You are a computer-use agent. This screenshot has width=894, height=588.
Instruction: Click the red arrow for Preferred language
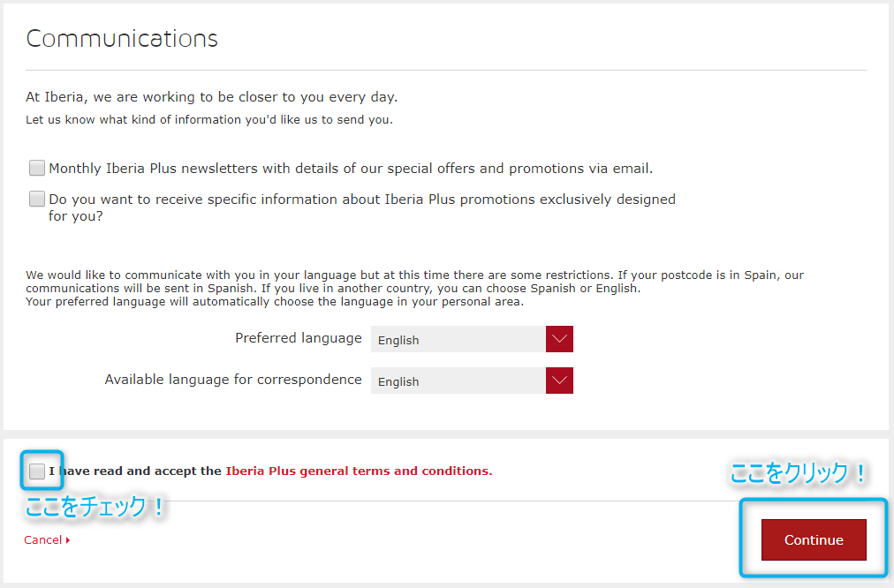(560, 340)
